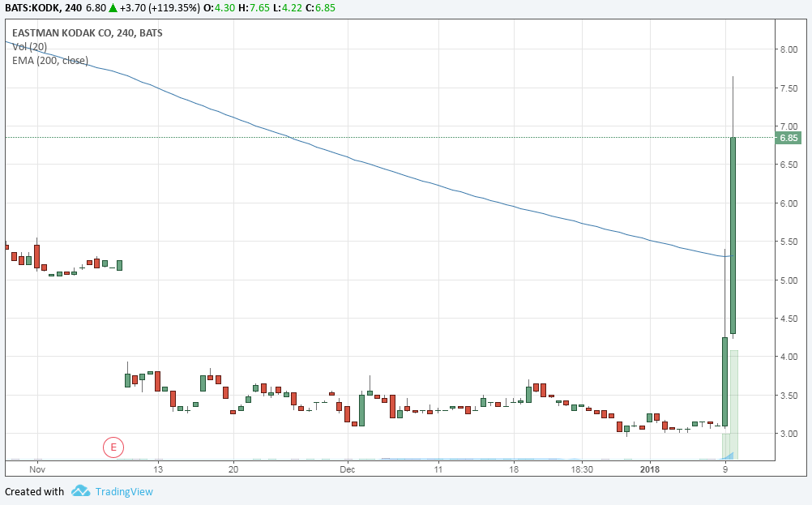Click the 5.50 price axis label

(x=788, y=242)
